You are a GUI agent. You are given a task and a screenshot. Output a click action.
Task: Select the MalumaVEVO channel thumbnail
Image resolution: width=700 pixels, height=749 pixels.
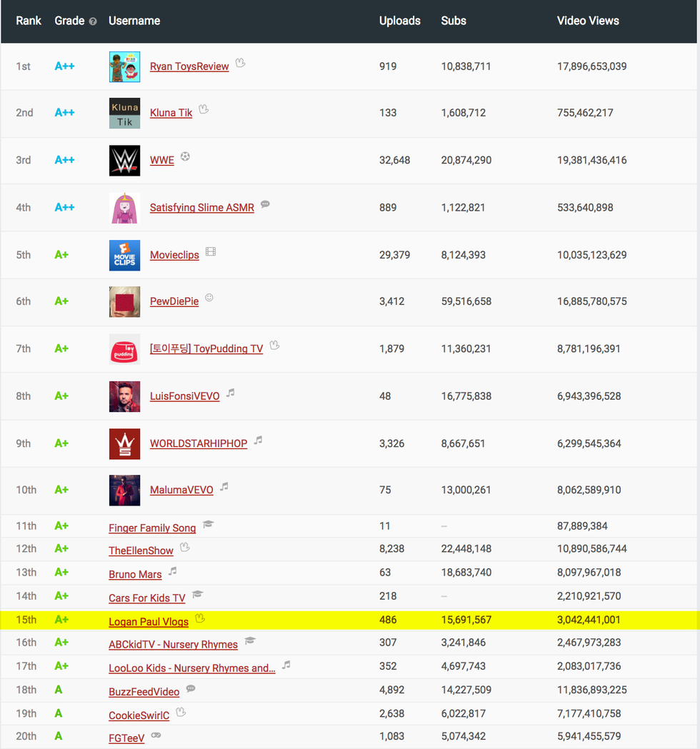124,490
